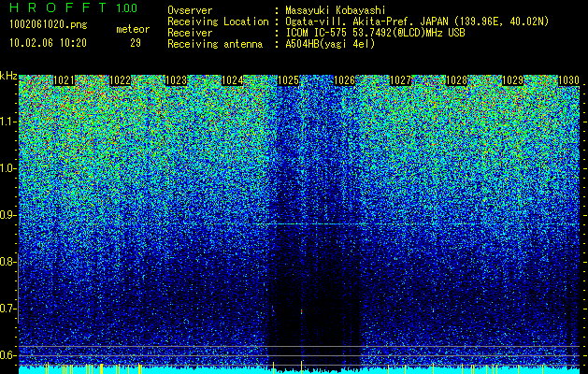This screenshot has width=588, height=374.
Task: Click the 0.7 frequency axis label
Action: point(7,309)
